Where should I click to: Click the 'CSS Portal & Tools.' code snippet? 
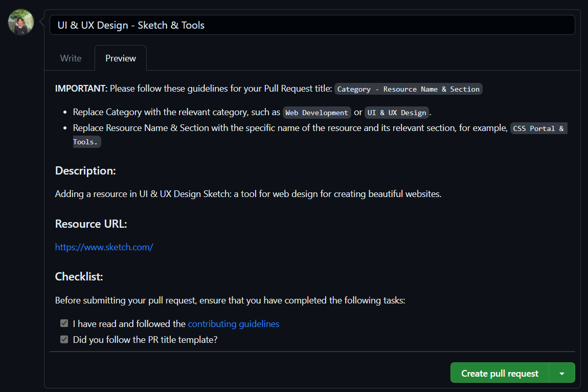[x=538, y=128]
